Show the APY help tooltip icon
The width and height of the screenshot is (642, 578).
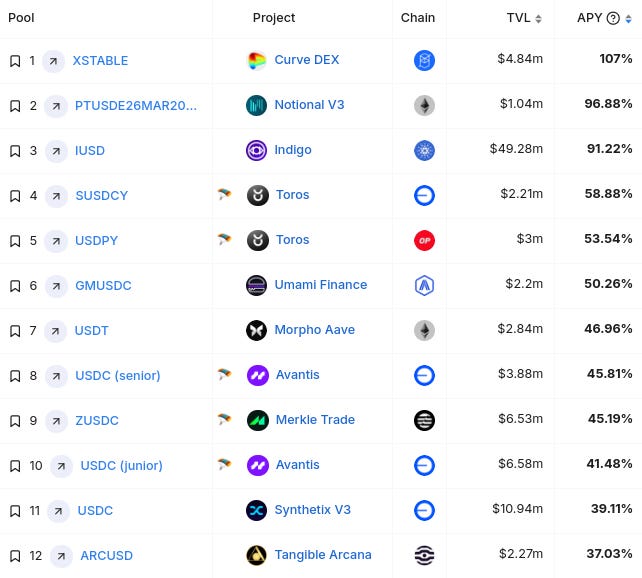pyautogui.click(x=613, y=18)
